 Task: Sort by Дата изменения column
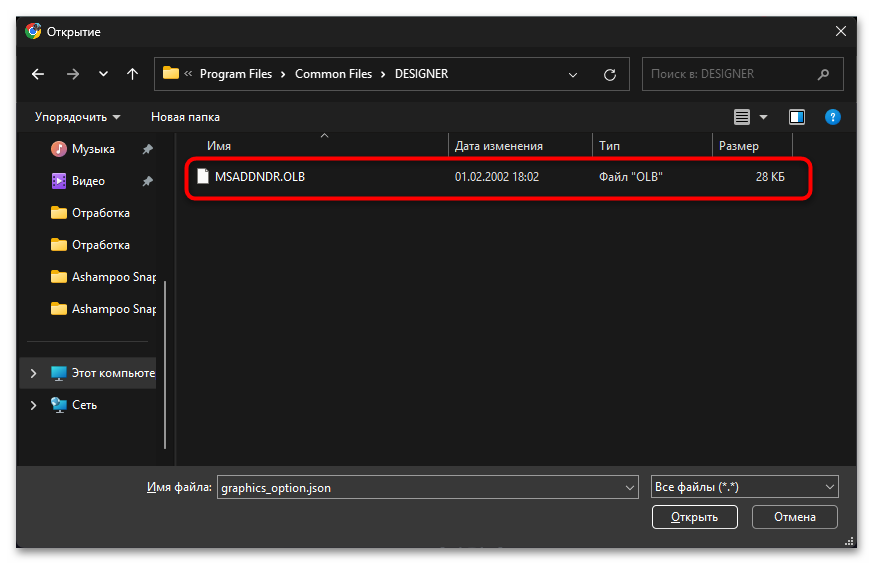pos(498,146)
